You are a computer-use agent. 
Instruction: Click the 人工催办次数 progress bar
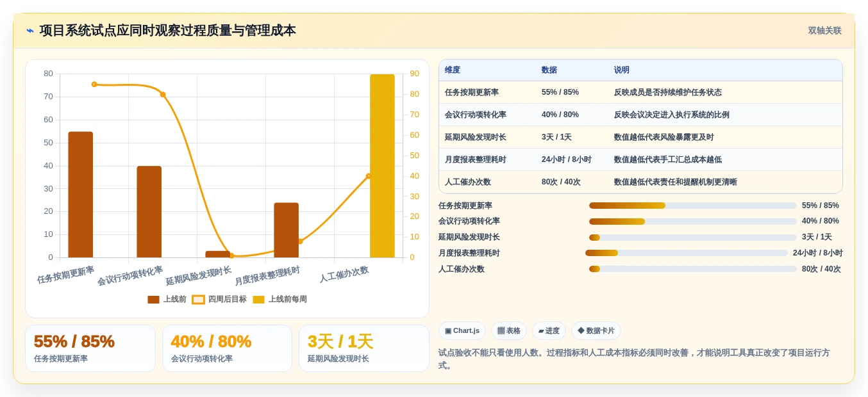pos(692,269)
